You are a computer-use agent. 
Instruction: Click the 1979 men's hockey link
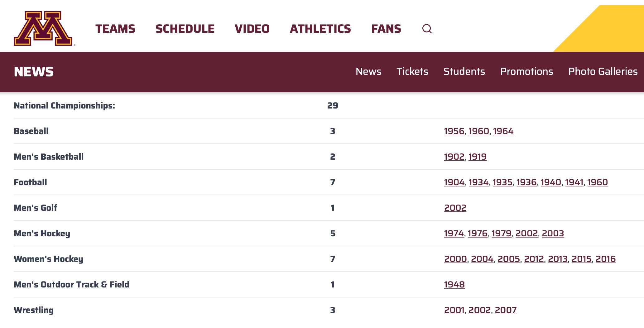point(501,234)
